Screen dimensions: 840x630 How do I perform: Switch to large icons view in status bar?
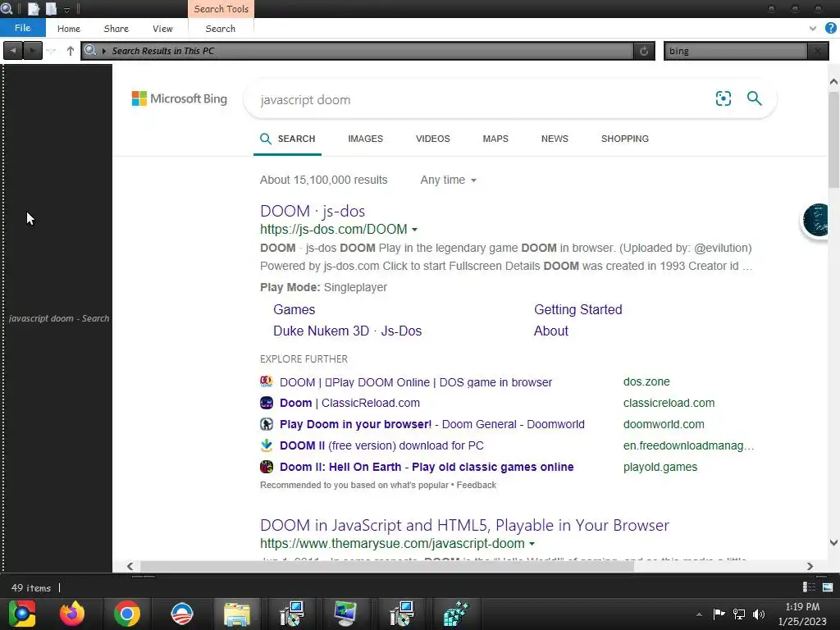828,587
